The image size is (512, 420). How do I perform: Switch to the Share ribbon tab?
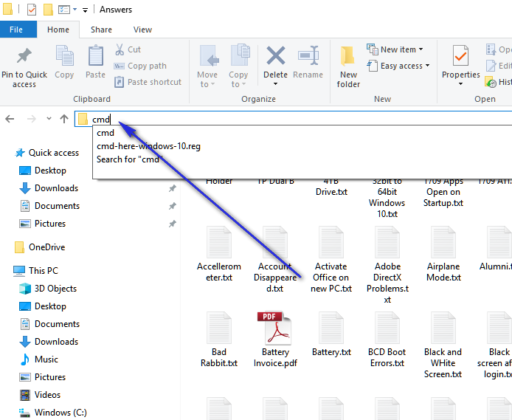101,30
